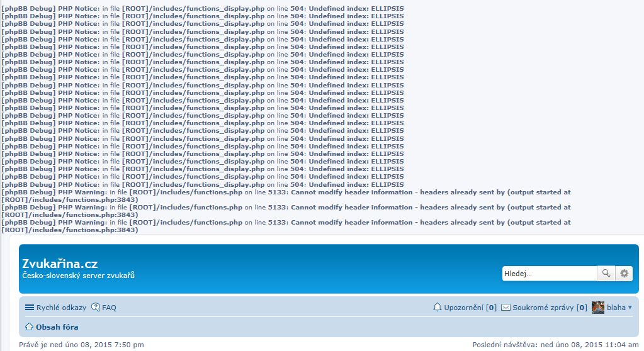Click the Soukromé zprávy count [0]
Image resolution: width=644 pixels, height=351 pixels.
pos(582,308)
